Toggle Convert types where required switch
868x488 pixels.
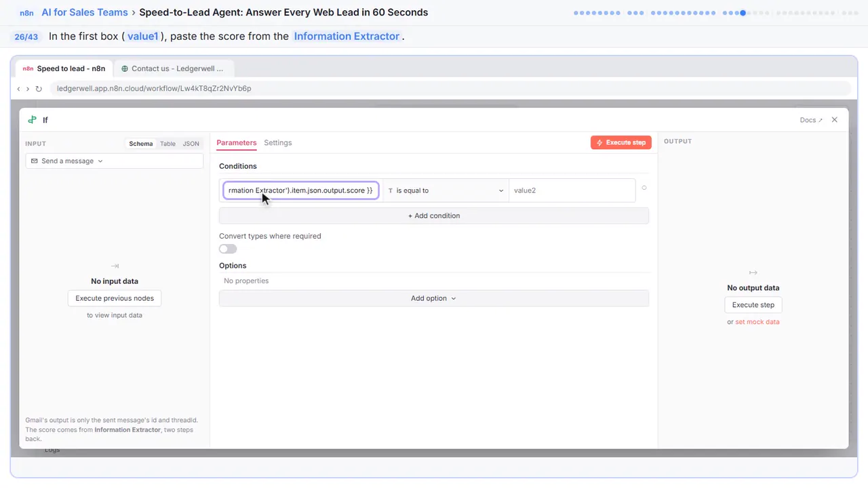(x=228, y=249)
